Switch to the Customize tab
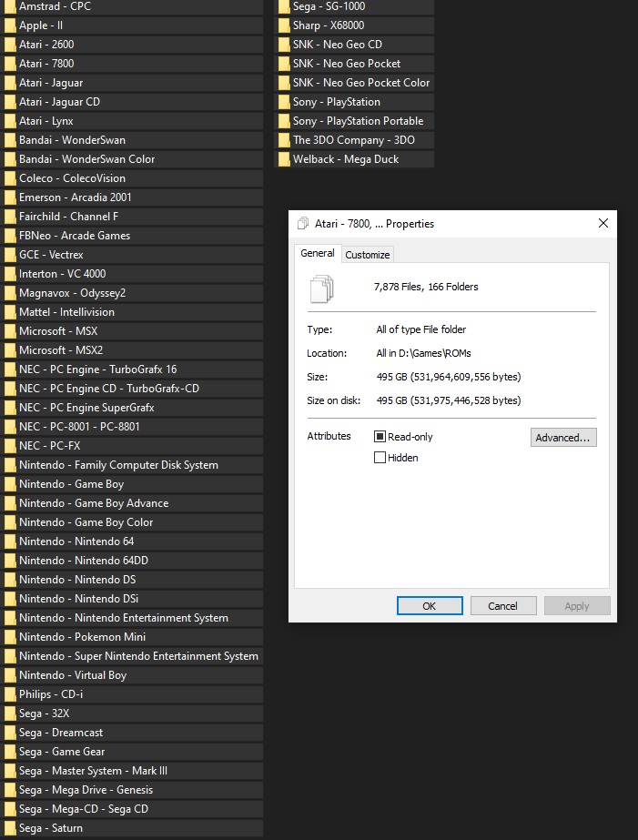This screenshot has height=840, width=638. point(368,255)
